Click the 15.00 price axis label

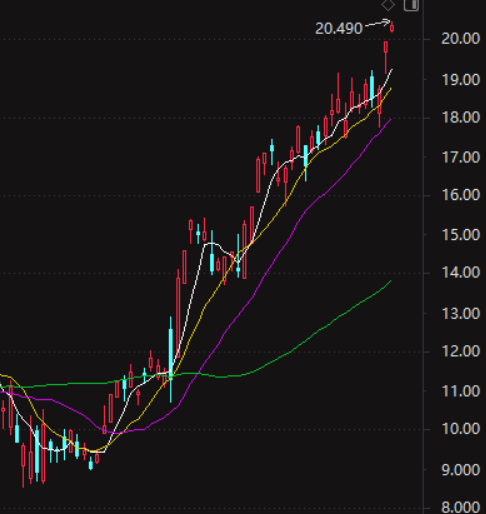click(x=461, y=235)
